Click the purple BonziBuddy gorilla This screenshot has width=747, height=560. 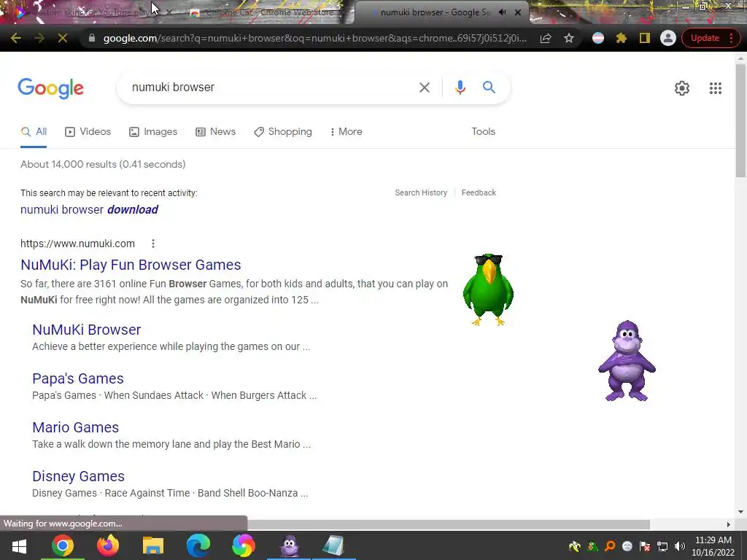[x=627, y=361]
